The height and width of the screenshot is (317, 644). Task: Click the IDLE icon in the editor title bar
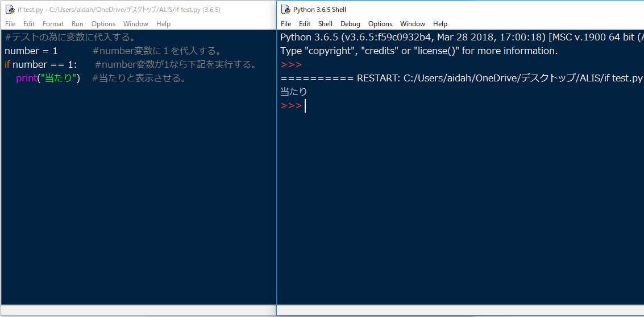10,10
